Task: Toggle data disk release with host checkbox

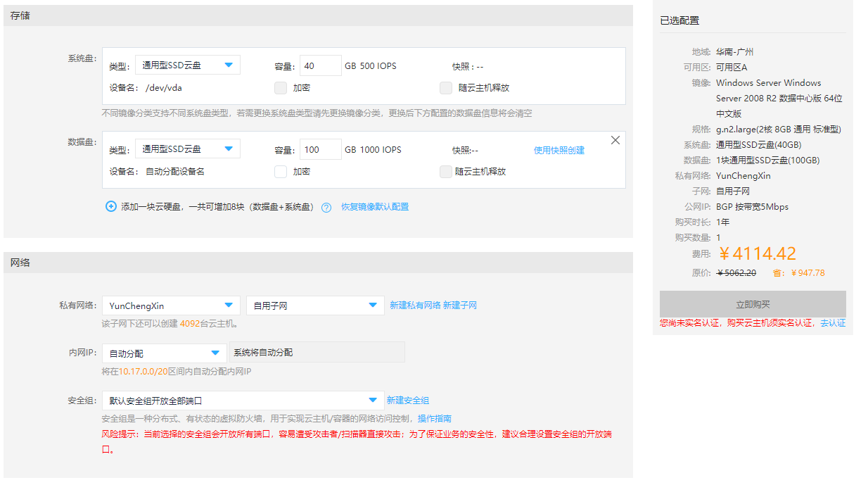Action: point(445,171)
